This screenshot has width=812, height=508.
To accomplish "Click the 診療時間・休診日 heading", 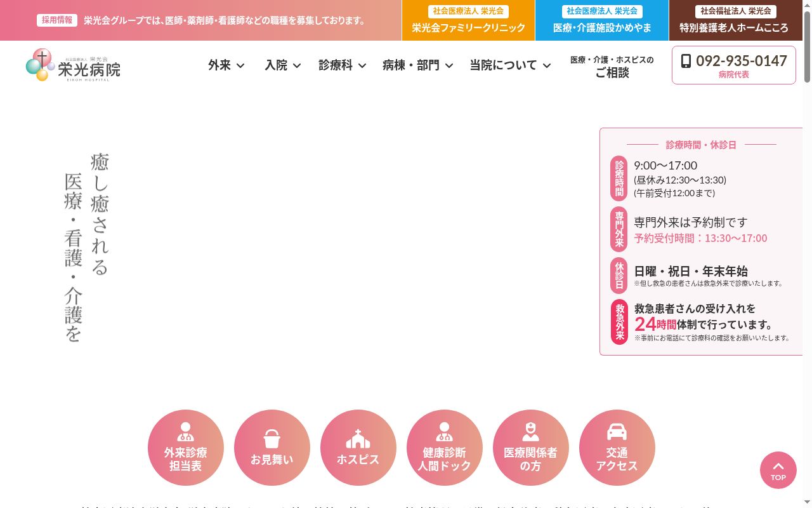I will pos(701,145).
